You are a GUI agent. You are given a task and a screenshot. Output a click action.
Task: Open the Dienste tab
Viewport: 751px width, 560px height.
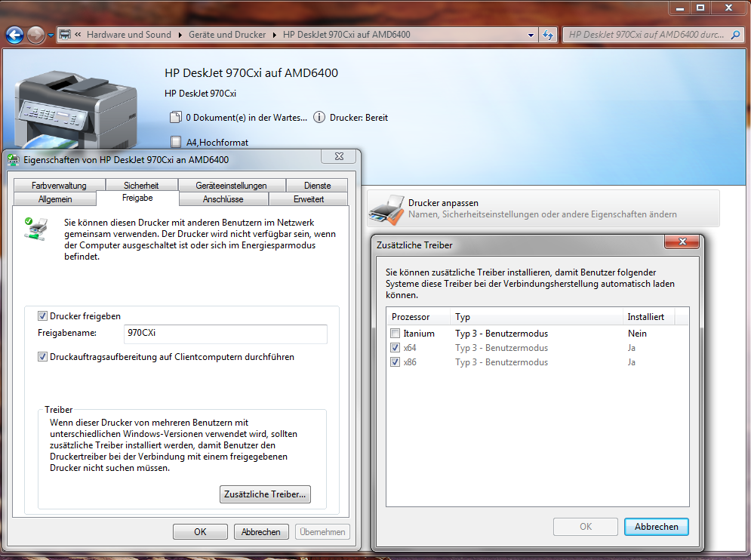(317, 186)
